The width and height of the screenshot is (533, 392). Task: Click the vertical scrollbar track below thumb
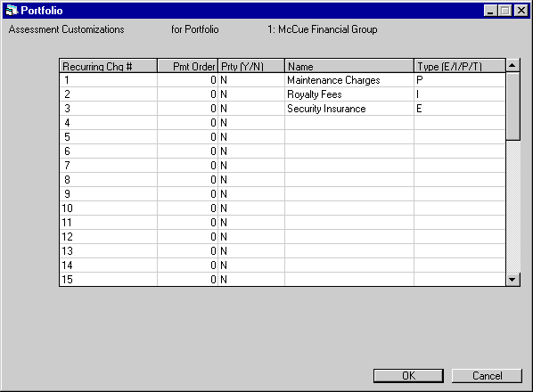point(512,207)
